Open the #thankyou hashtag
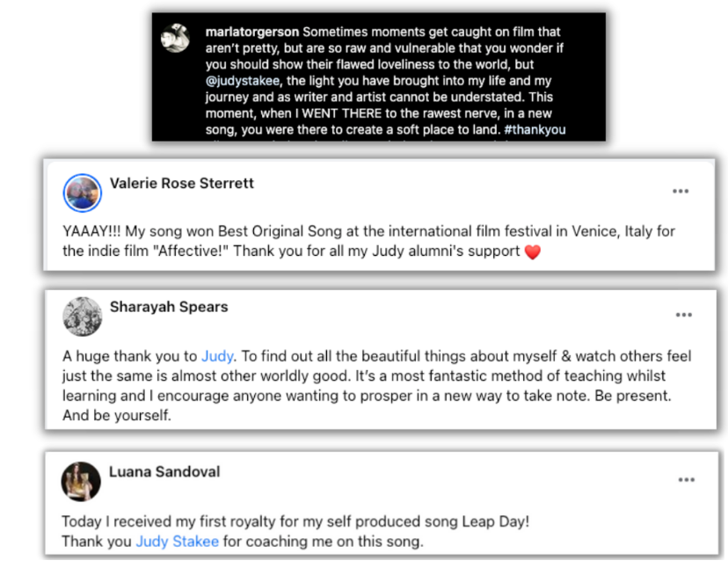Image resolution: width=728 pixels, height=575 pixels. [535, 130]
